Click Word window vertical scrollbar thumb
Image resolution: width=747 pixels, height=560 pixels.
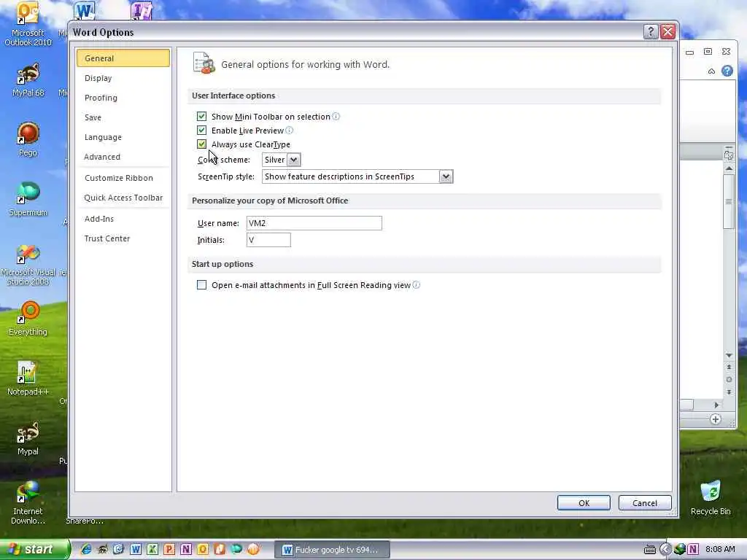[x=729, y=201]
